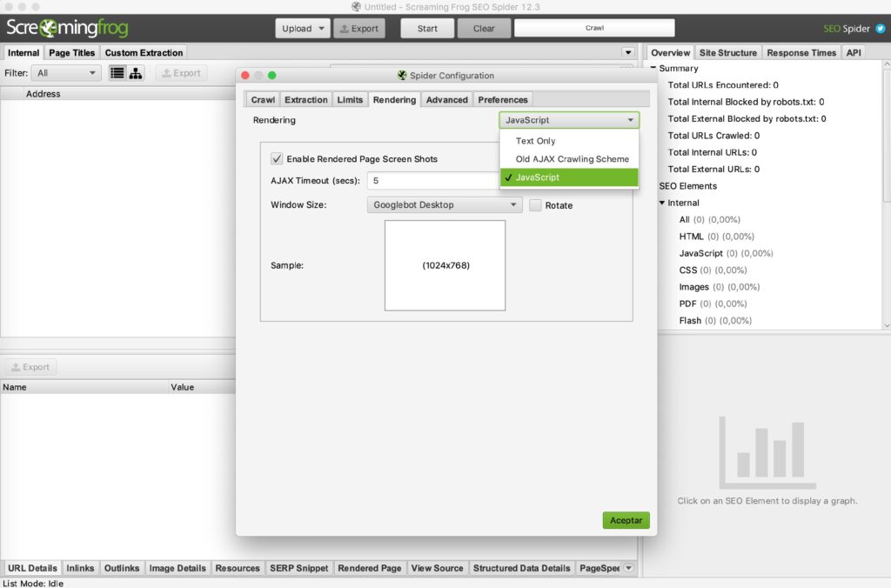Open the Inlinks bottom tab
Screen dimensions: 891x588
80,567
